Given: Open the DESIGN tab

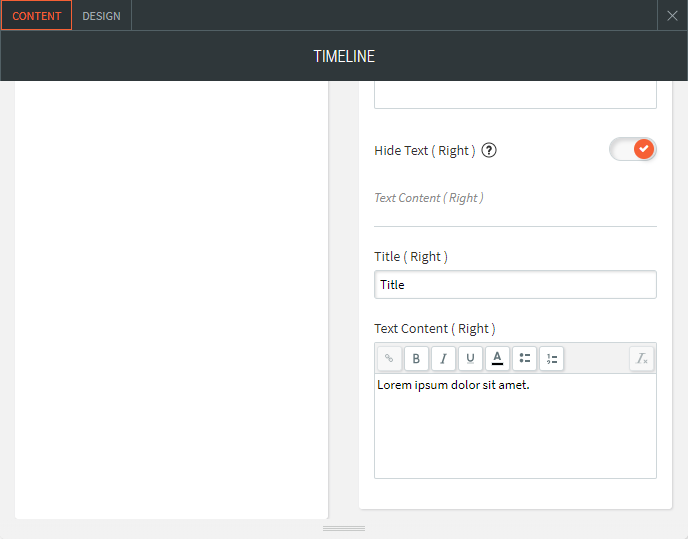Looking at the screenshot, I should click(x=101, y=16).
